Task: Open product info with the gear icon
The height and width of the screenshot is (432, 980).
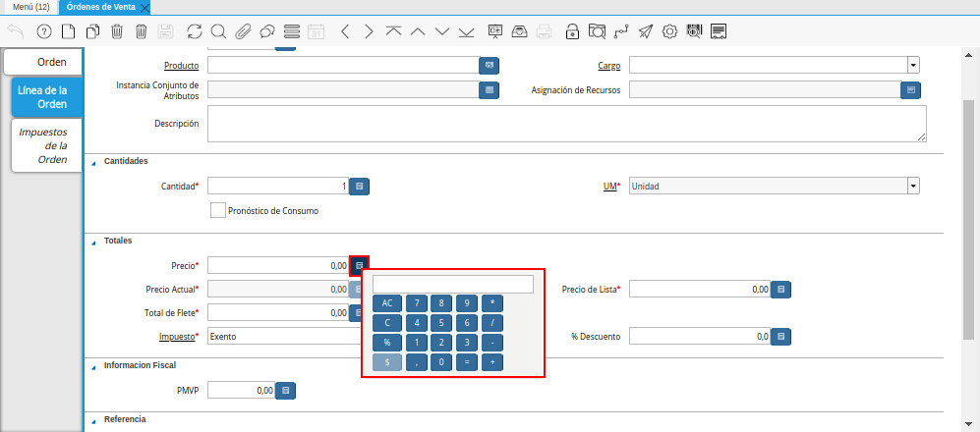Action: tap(670, 31)
